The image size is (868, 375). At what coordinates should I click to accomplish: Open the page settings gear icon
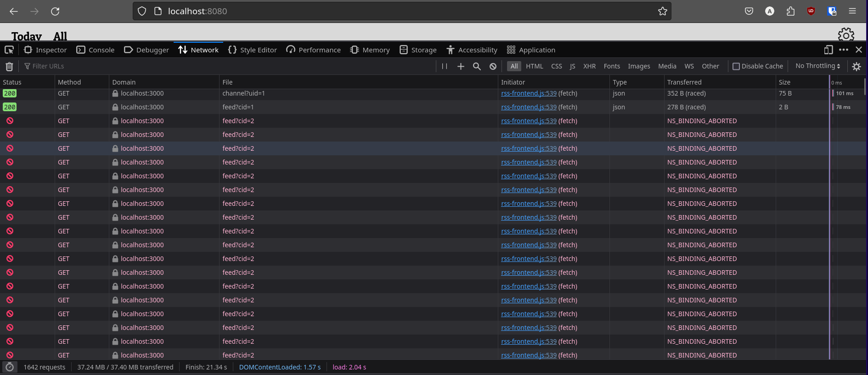845,35
